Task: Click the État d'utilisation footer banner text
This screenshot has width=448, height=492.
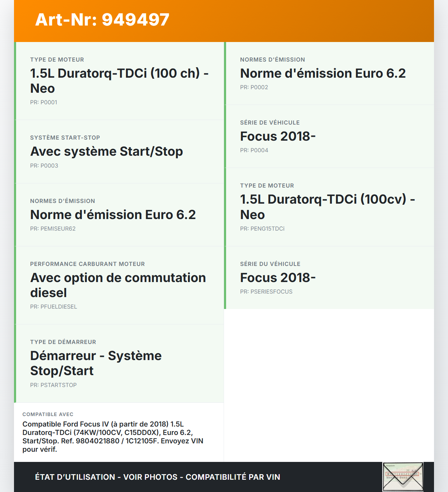Action: click(157, 477)
